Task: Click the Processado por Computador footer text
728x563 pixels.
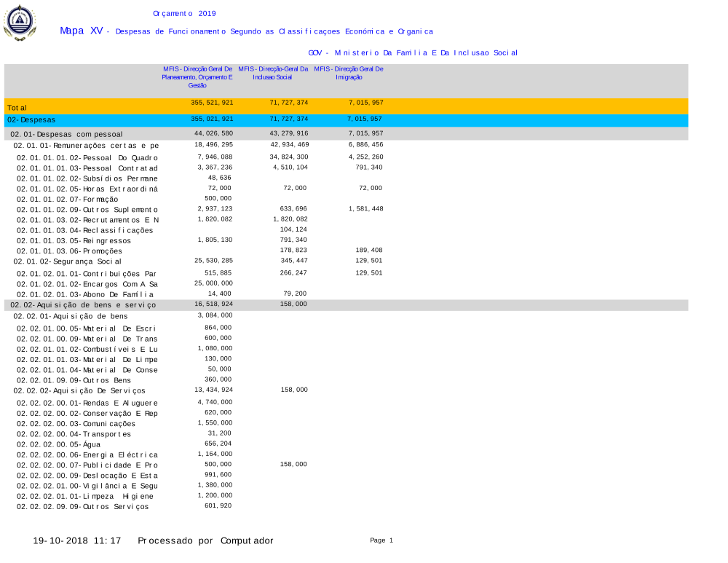Action: tap(205, 540)
